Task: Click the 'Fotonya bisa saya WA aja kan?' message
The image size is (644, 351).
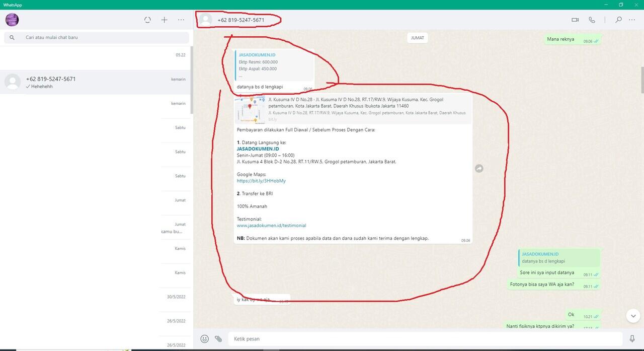Action: [x=554, y=285]
